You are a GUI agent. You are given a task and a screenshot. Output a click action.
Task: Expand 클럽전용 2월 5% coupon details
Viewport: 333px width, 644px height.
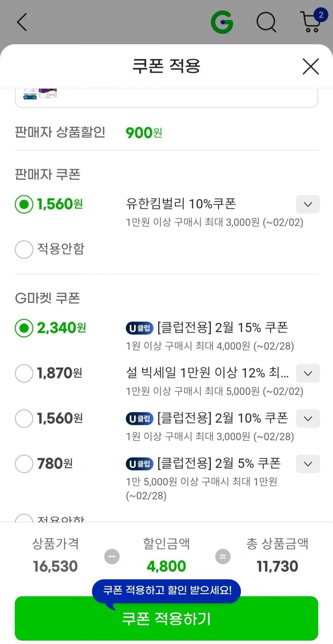(x=308, y=464)
